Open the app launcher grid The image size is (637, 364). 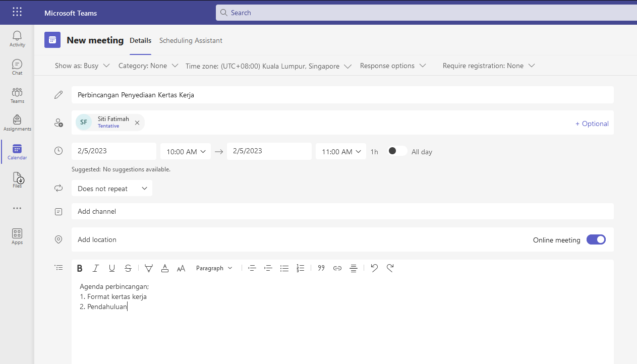pyautogui.click(x=17, y=12)
